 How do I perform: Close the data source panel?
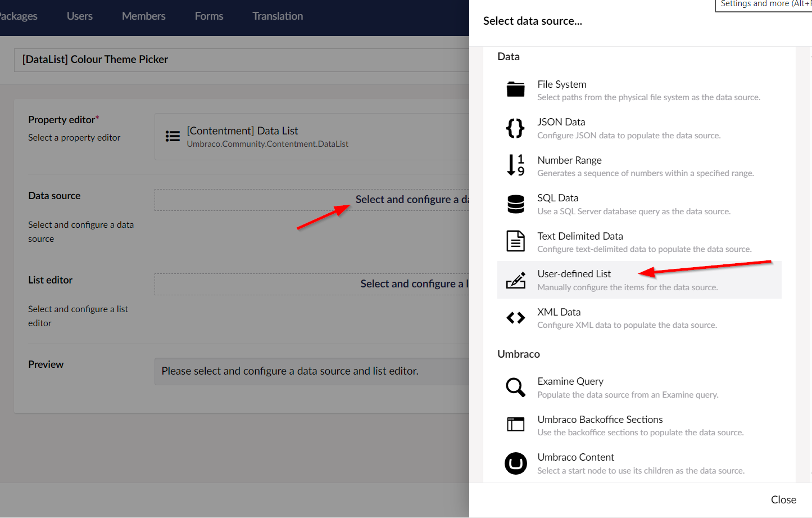pyautogui.click(x=783, y=499)
